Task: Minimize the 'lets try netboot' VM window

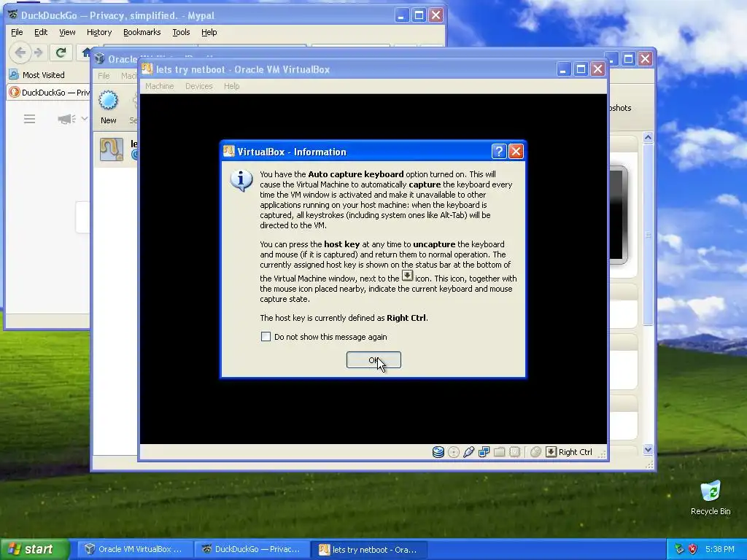Action: [563, 69]
